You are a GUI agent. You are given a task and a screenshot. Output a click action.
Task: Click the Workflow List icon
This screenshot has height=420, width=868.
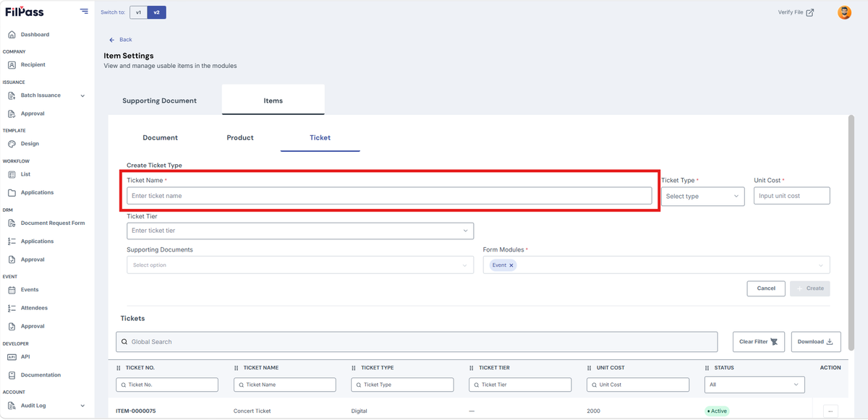[x=12, y=174]
